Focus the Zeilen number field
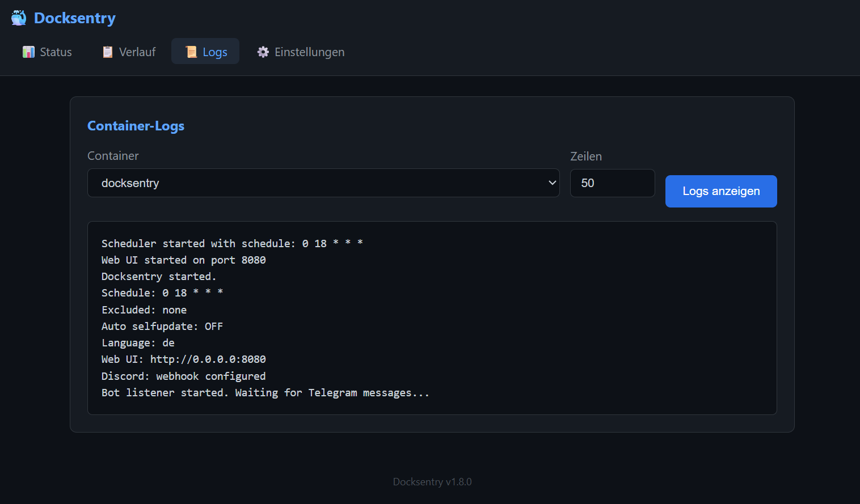The image size is (860, 504). pos(612,183)
